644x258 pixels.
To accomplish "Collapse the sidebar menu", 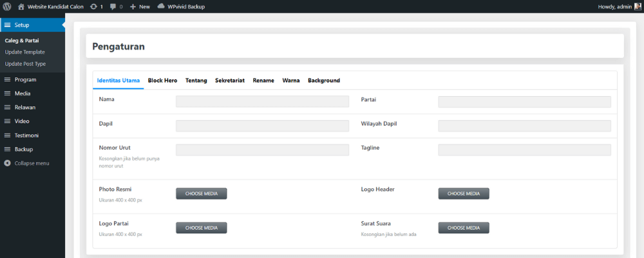I will 7,163.
